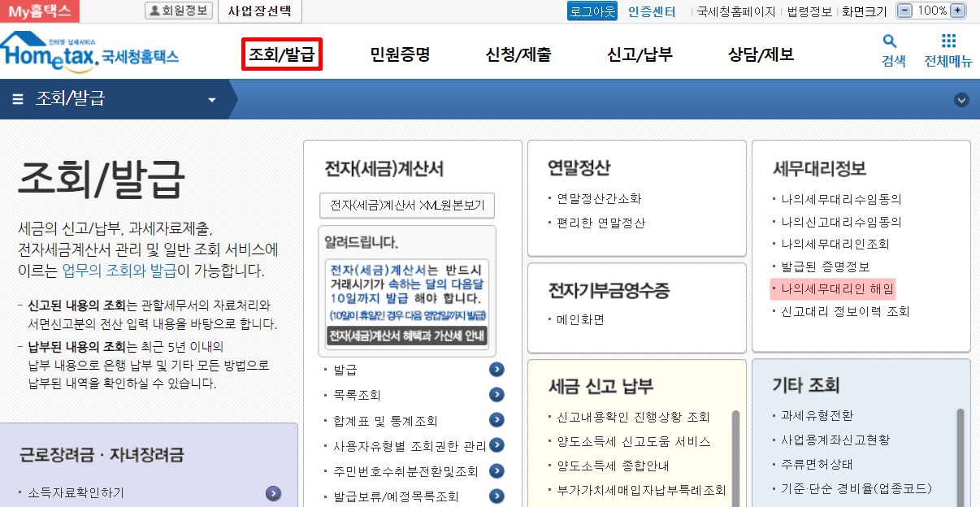Click arrow icon next to 소득자료확인하기
Viewport: 980px width, 507px height.
click(x=274, y=492)
